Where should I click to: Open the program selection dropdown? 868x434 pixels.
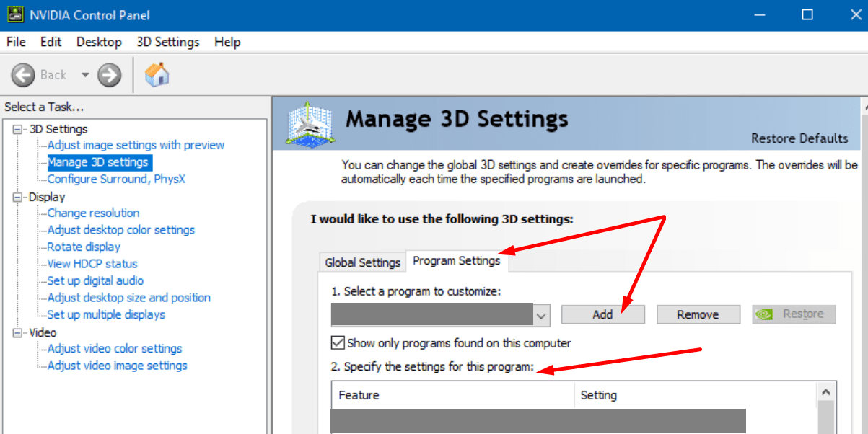pyautogui.click(x=542, y=315)
